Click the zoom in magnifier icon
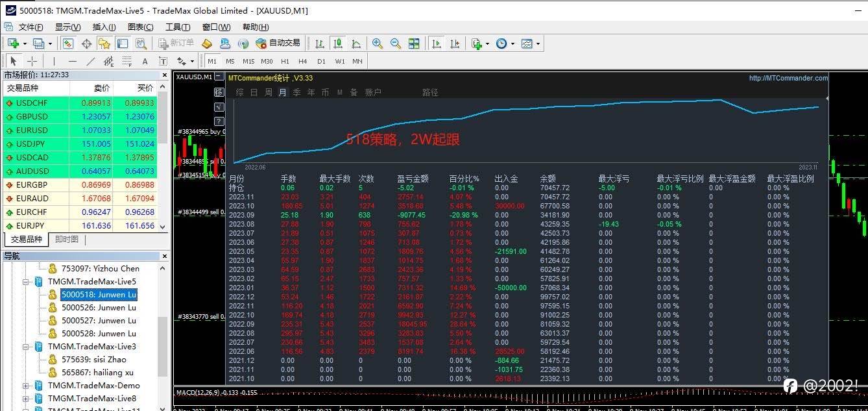Viewport: 868px width, 411px height. pyautogui.click(x=378, y=44)
